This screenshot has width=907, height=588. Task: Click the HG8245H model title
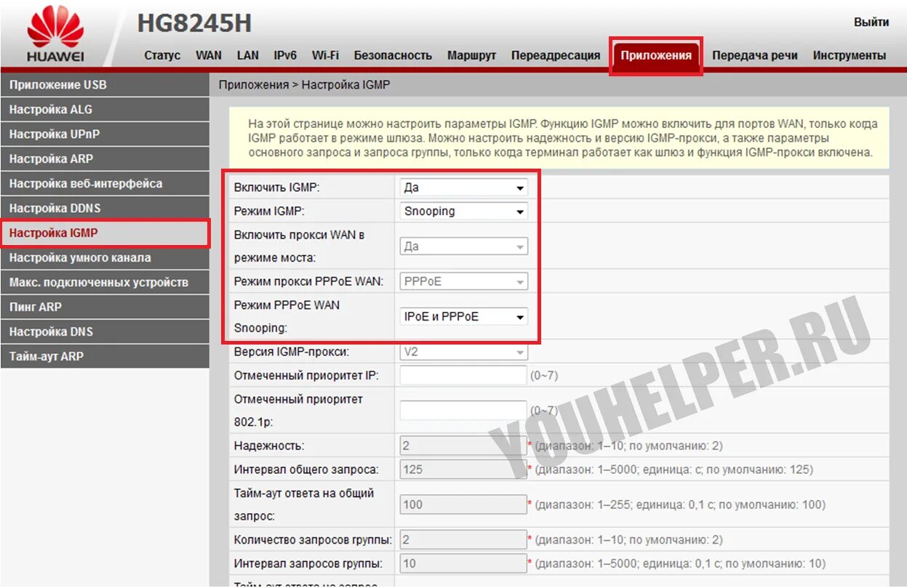[194, 23]
